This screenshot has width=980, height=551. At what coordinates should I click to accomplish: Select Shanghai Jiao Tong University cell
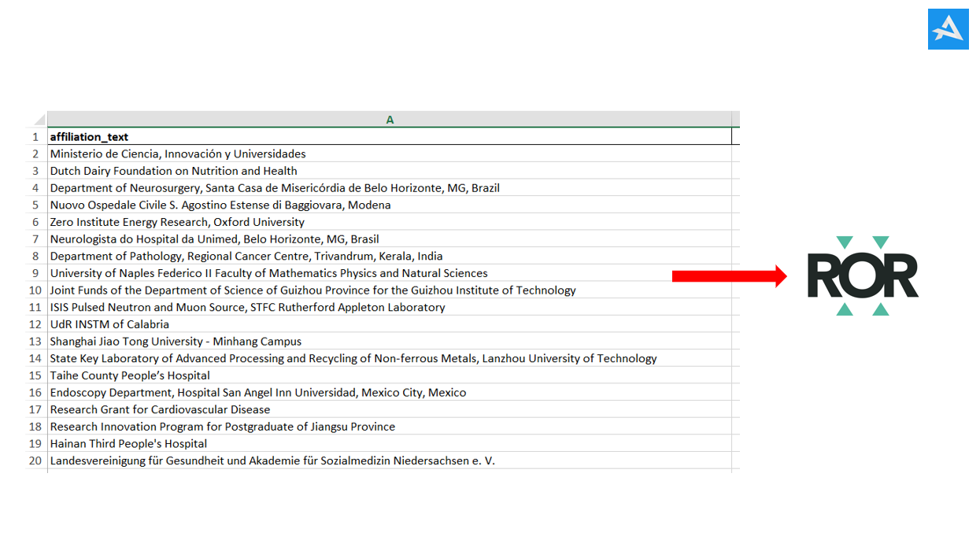click(x=176, y=342)
